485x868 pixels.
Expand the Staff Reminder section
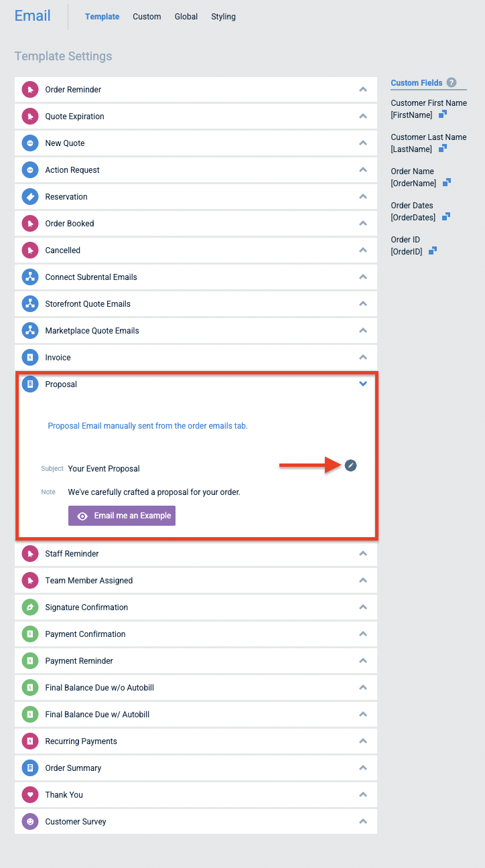[x=362, y=553]
